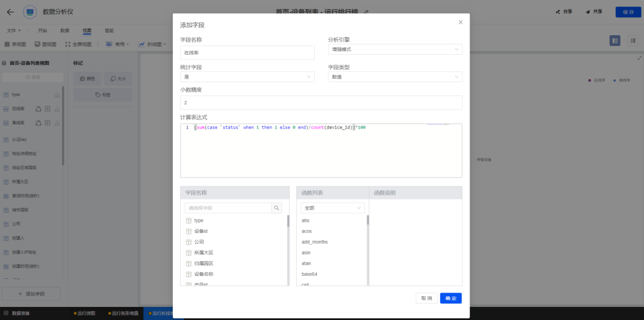Select base64 in the function list
Viewport: 644px width, 320px height.
(309, 274)
